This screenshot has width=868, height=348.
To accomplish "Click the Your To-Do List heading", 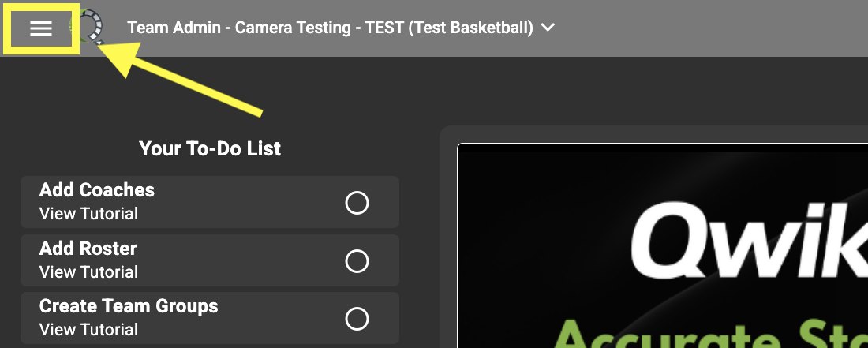I will pos(210,148).
